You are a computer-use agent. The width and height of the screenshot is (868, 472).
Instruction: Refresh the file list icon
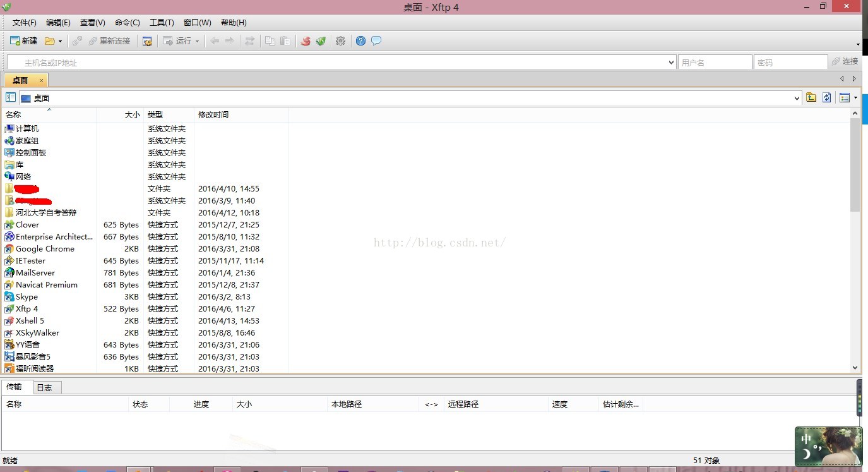(x=826, y=97)
